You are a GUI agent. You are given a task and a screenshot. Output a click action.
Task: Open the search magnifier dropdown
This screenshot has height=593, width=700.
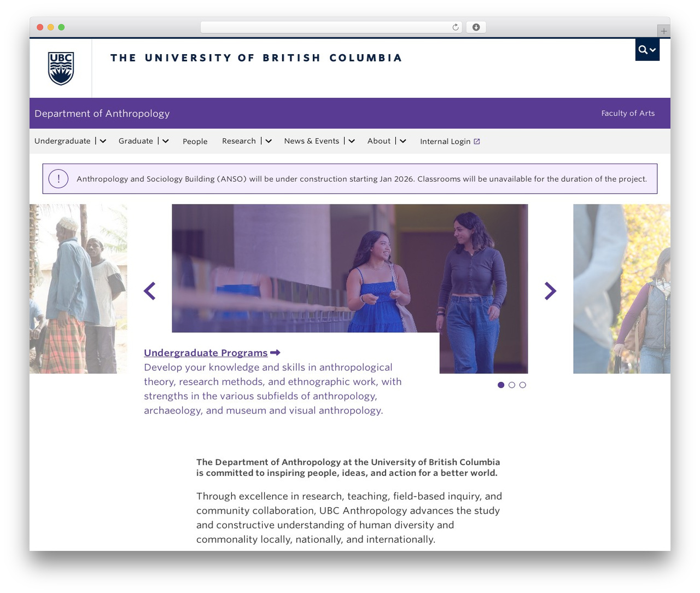coord(647,50)
